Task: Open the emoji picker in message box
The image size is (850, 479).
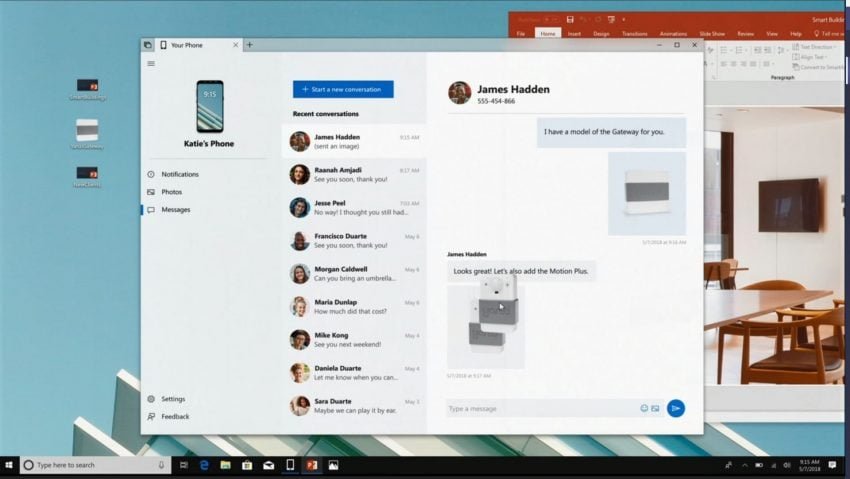Action: 644,408
